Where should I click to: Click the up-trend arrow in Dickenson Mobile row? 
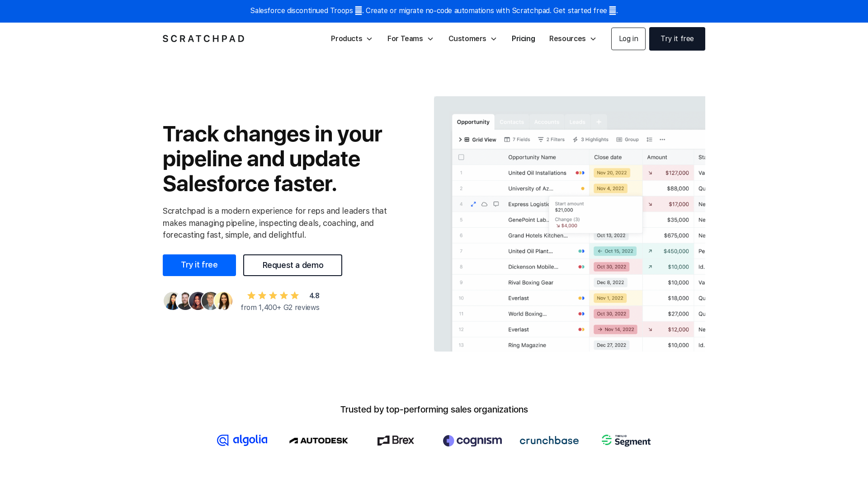point(650,267)
